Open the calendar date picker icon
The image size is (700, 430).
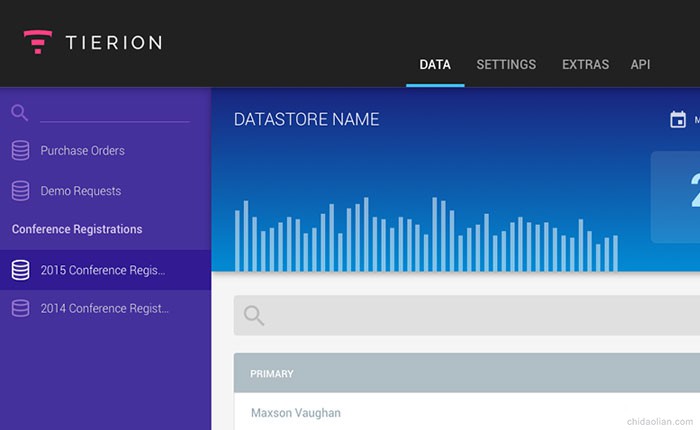click(678, 119)
